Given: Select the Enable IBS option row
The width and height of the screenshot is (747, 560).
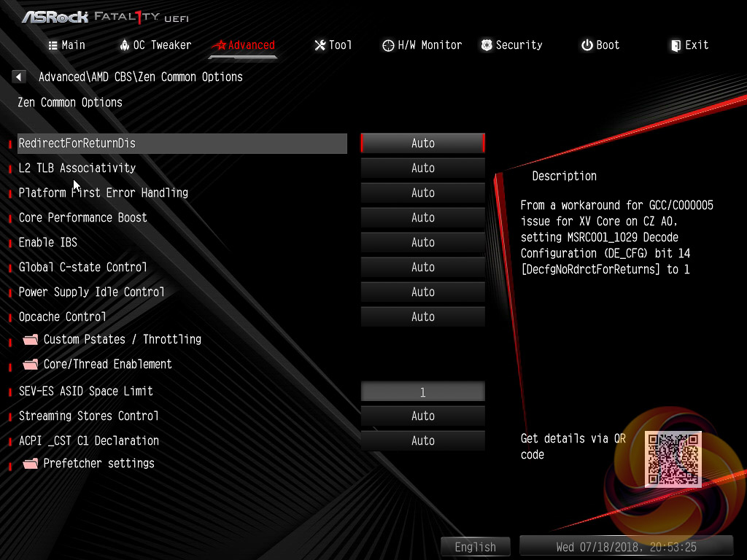Looking at the screenshot, I should (182, 242).
